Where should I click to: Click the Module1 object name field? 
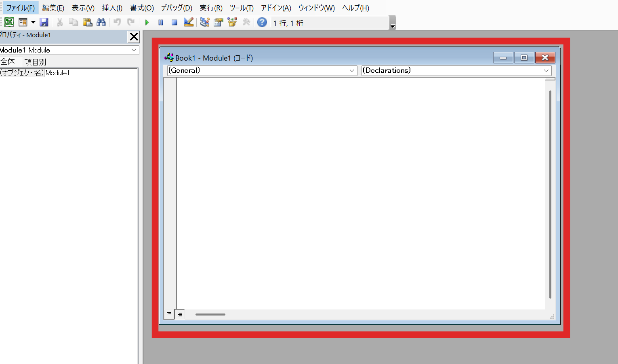point(91,73)
